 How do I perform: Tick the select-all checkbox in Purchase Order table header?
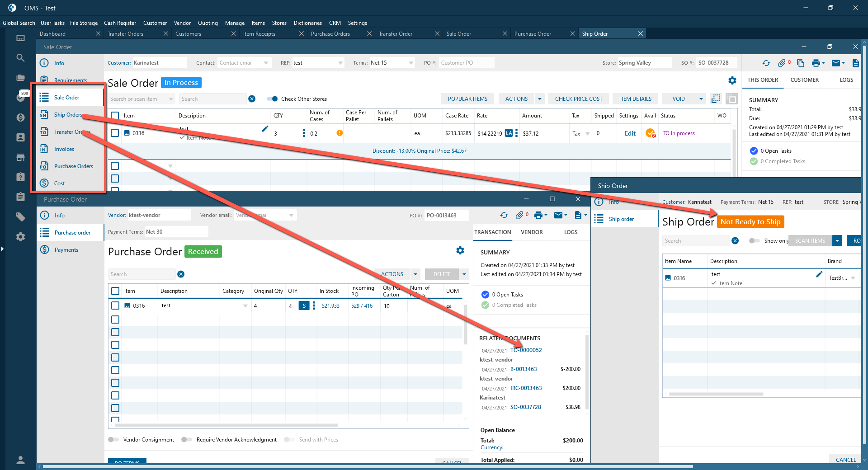point(115,291)
